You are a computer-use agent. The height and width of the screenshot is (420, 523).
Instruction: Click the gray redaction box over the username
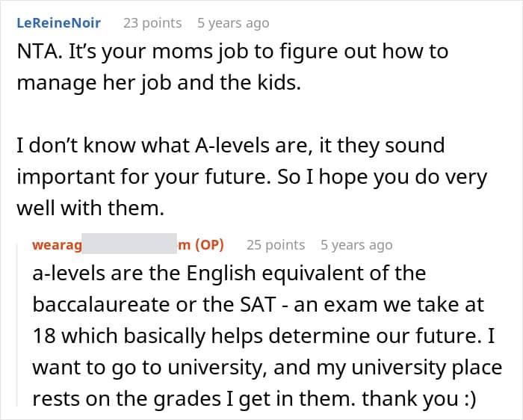click(x=127, y=244)
